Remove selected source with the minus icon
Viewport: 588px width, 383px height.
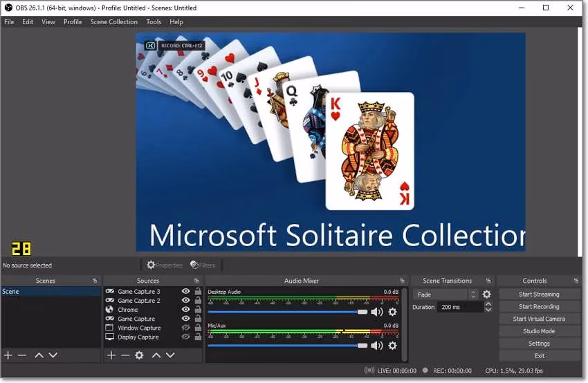point(125,355)
